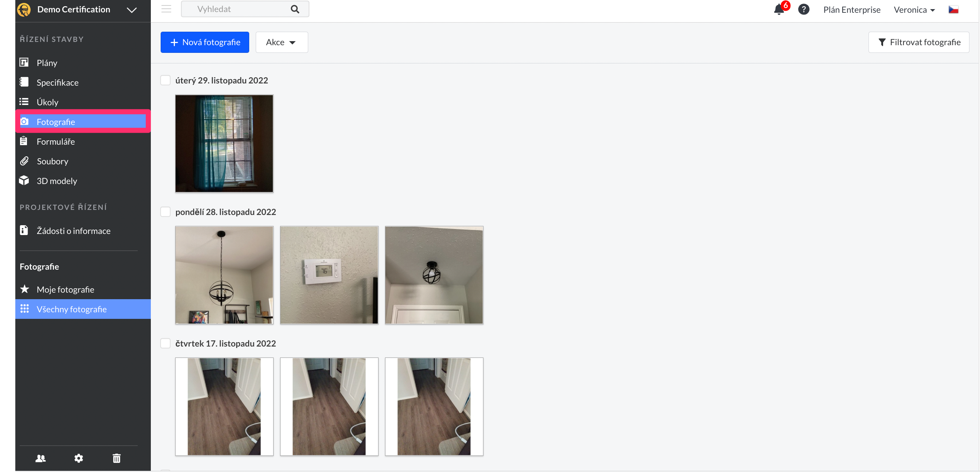Go to Formuláře in the sidebar

[x=56, y=141]
